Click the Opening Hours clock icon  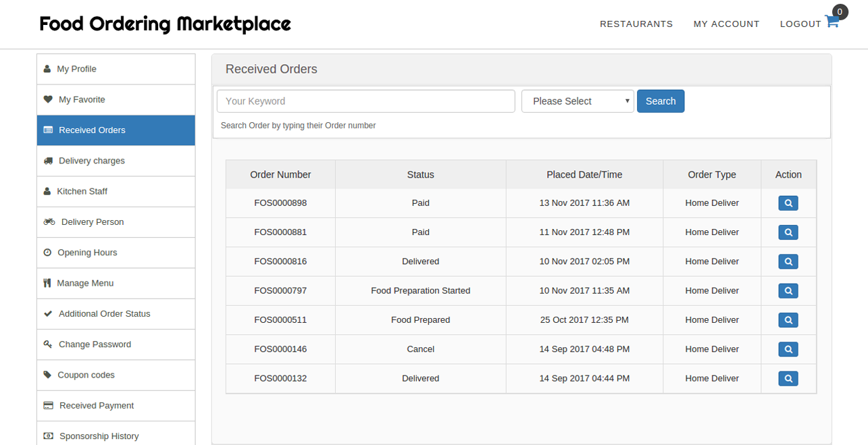click(47, 252)
